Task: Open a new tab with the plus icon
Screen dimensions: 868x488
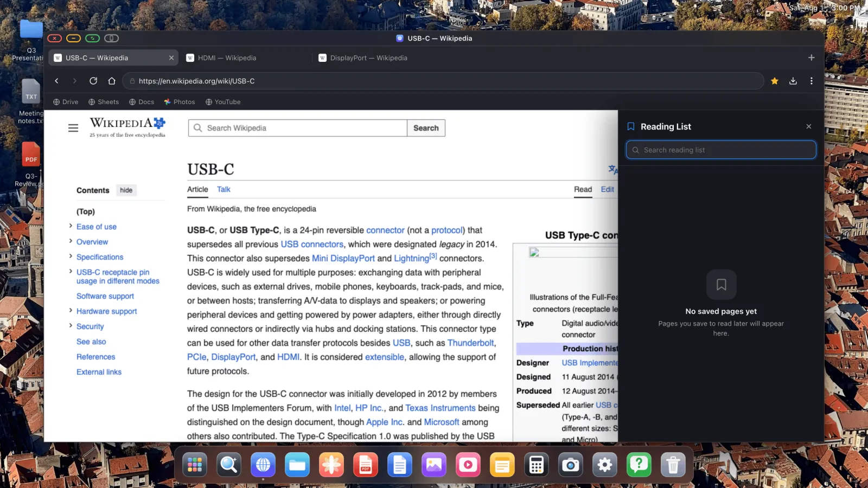Action: pos(812,57)
